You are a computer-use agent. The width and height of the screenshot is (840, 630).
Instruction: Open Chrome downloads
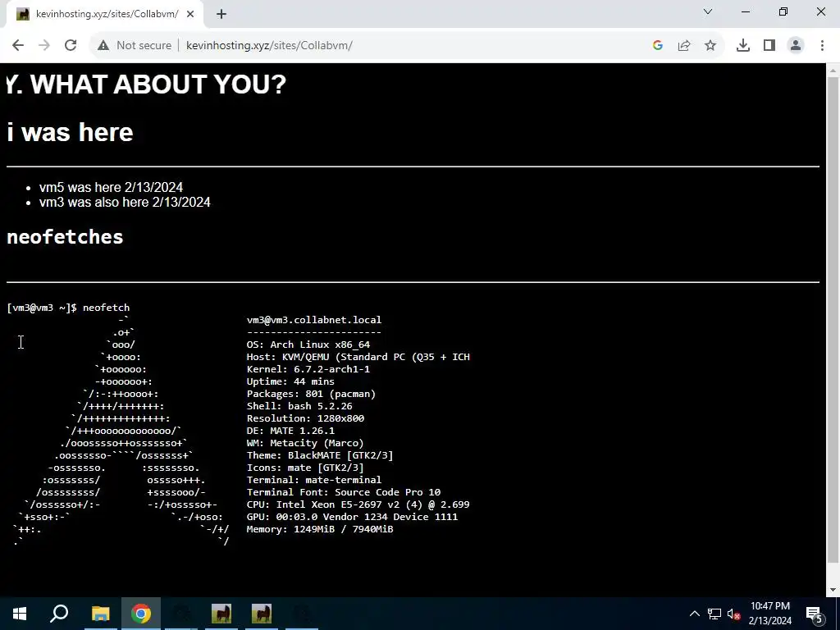743,46
